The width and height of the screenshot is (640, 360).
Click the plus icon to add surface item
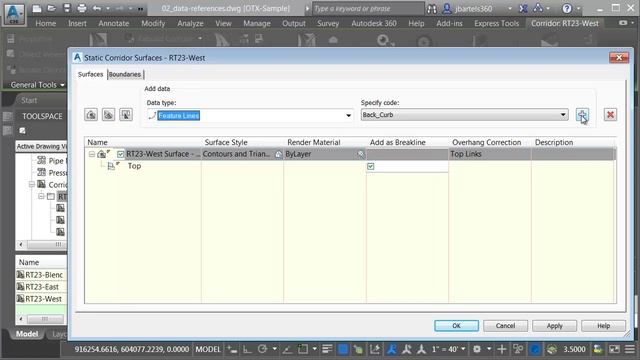coord(582,115)
